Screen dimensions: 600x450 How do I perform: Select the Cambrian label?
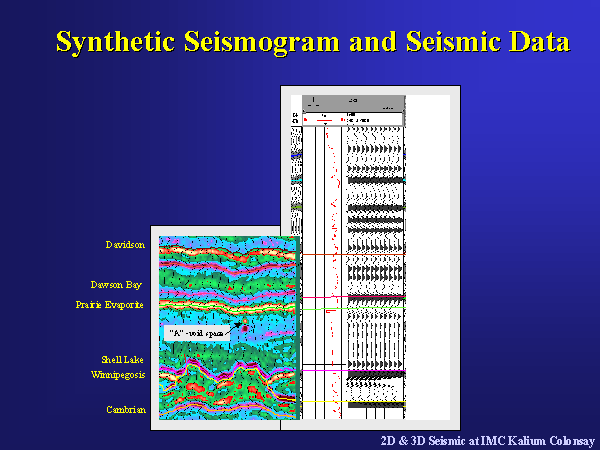point(125,409)
